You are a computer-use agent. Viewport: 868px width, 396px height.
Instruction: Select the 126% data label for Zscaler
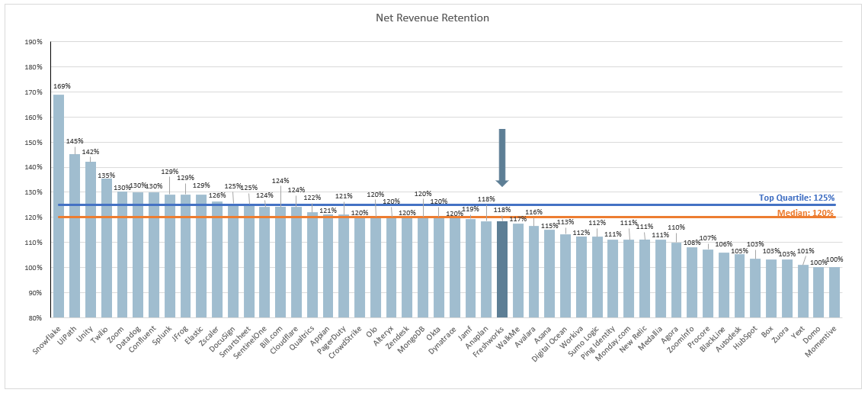(x=217, y=195)
